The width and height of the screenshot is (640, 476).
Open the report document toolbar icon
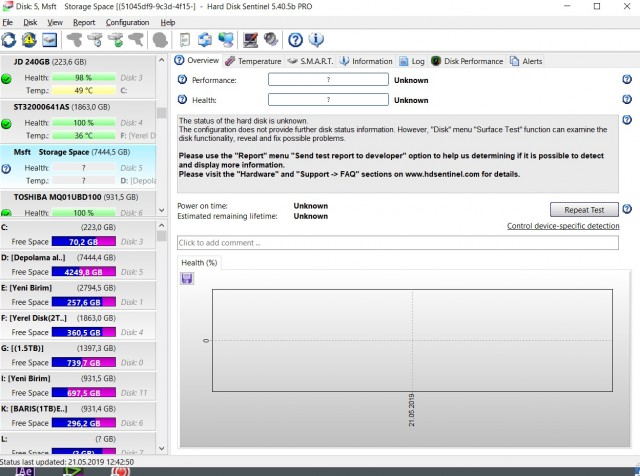pyautogui.click(x=185, y=40)
